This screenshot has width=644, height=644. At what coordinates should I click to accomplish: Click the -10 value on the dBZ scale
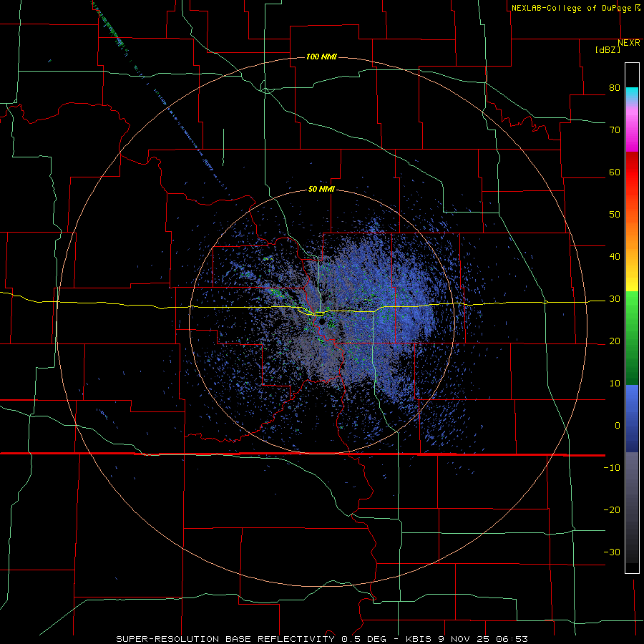(612, 468)
